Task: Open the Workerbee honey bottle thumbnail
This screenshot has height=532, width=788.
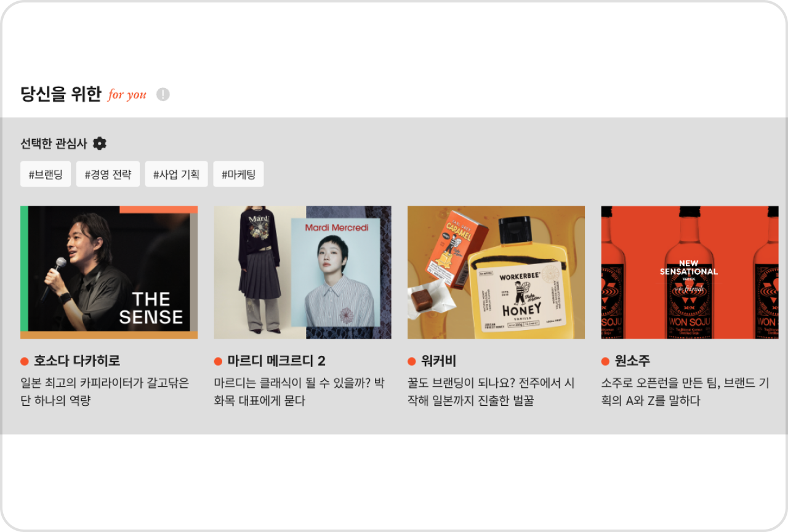Action: point(496,272)
